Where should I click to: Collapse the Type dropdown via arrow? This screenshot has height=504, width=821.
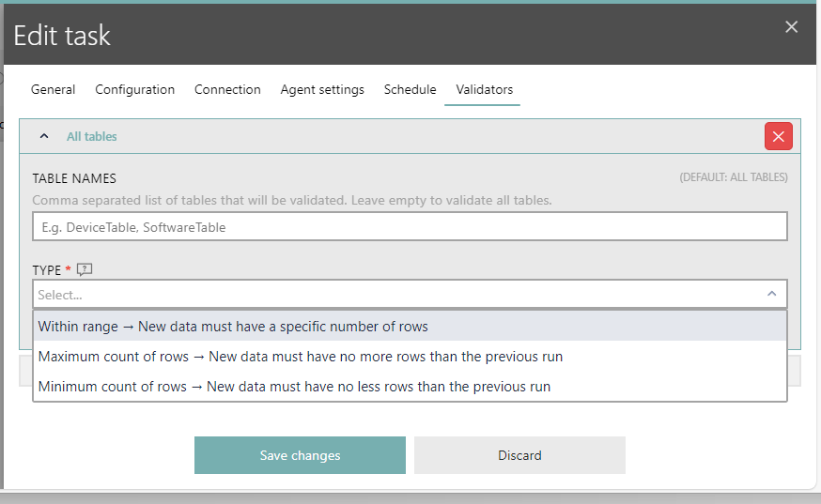point(771,295)
